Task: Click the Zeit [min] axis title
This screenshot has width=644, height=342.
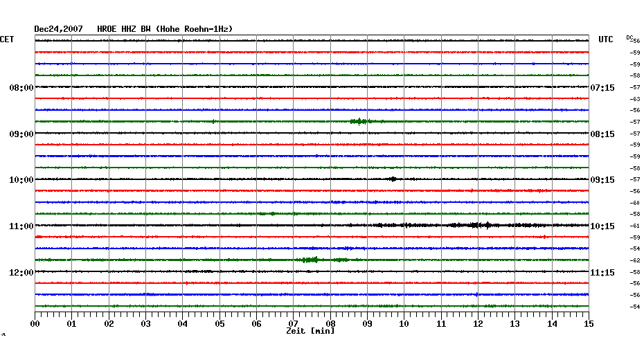Action: pos(310,331)
